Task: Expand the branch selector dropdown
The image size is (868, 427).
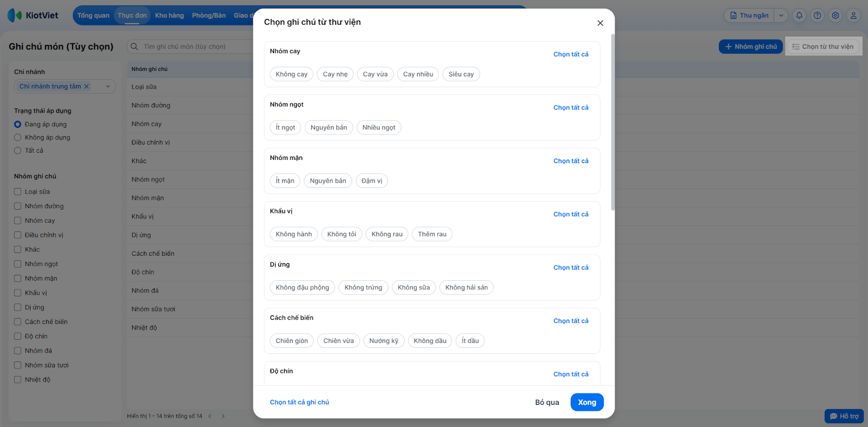Action: tap(108, 86)
